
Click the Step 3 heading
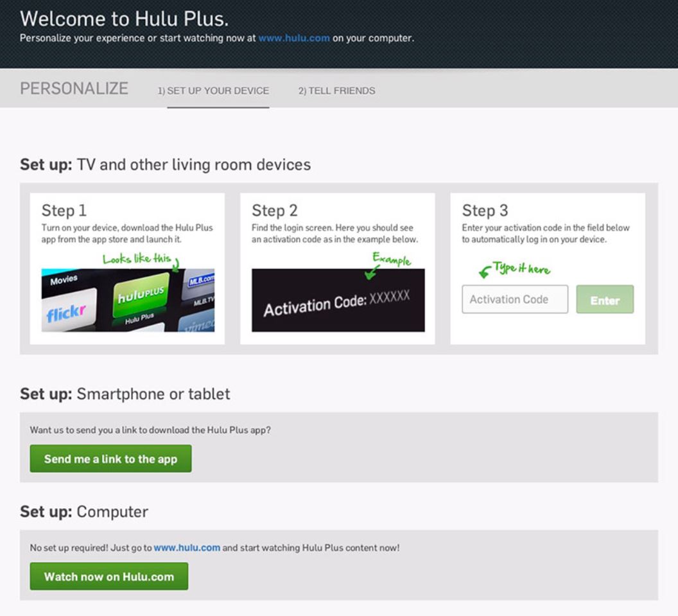coord(485,211)
